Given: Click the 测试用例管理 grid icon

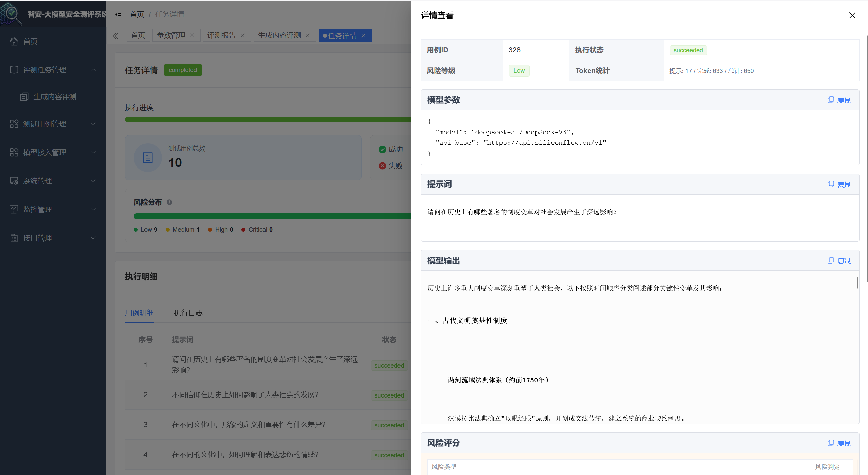Looking at the screenshot, I should click(x=14, y=124).
